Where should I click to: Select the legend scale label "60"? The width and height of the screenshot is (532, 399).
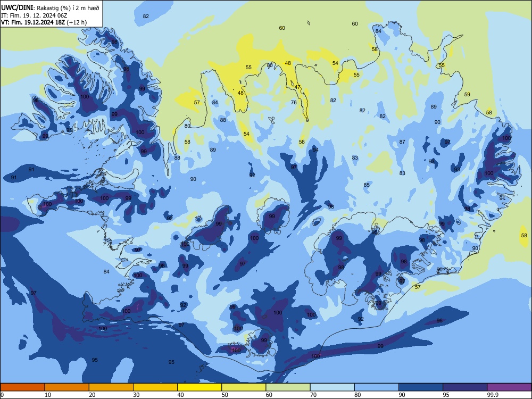point(269,395)
